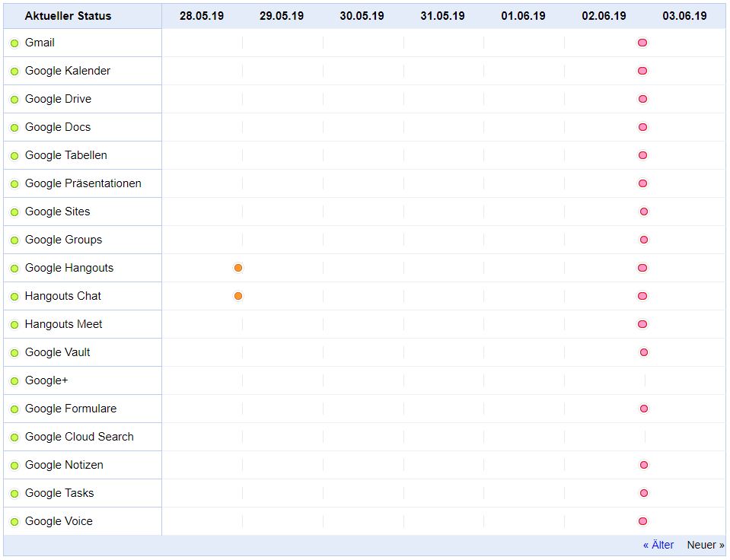Open the pink outage dot in Google Drive row

coord(643,99)
